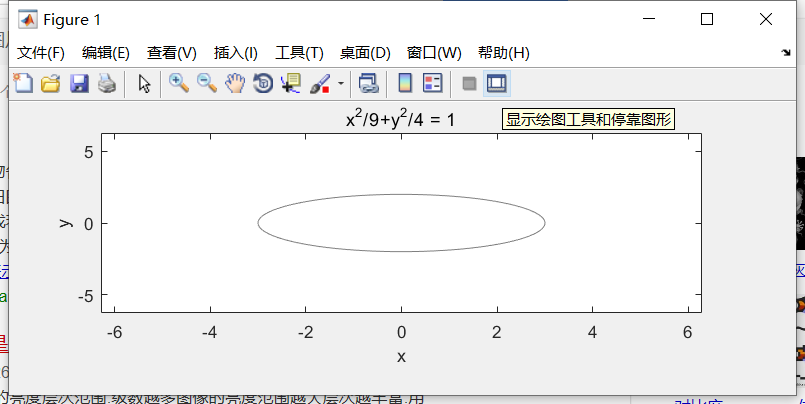The height and width of the screenshot is (404, 805).
Task: Click the x axis label
Action: tap(401, 356)
